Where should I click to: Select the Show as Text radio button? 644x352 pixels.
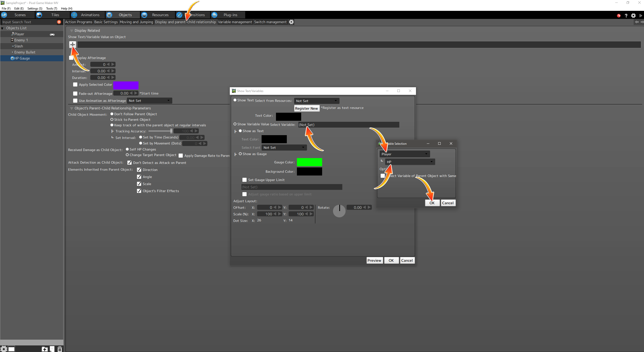[240, 131]
